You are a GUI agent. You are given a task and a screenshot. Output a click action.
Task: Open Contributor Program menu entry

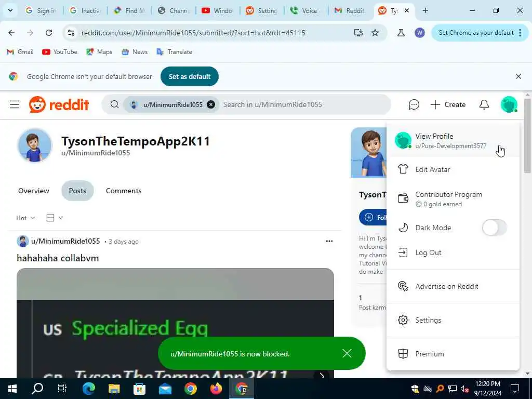[453, 198]
